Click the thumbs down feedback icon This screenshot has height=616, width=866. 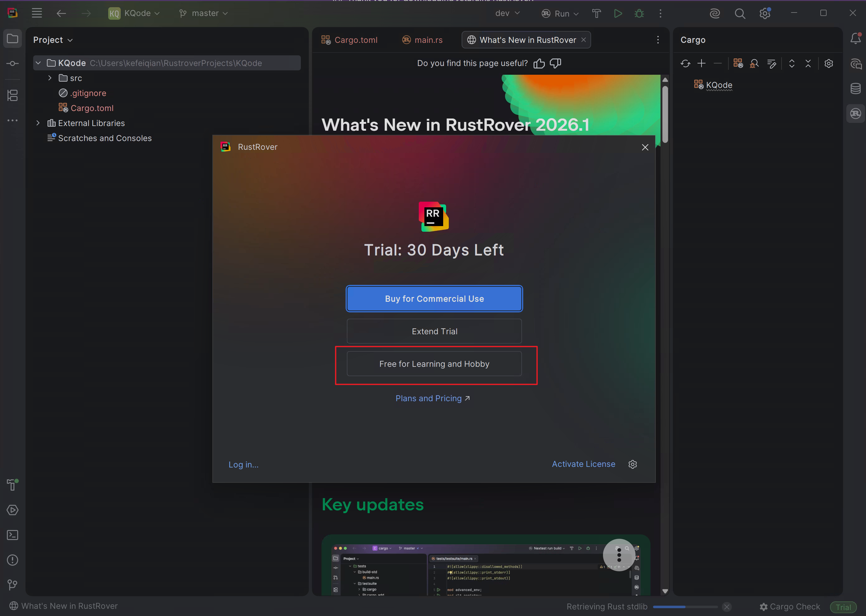pyautogui.click(x=555, y=63)
